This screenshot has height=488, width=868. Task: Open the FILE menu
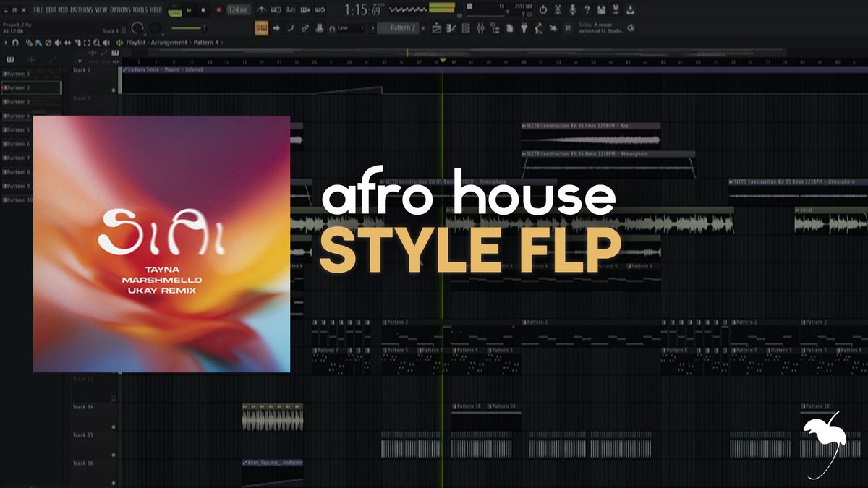(x=38, y=10)
